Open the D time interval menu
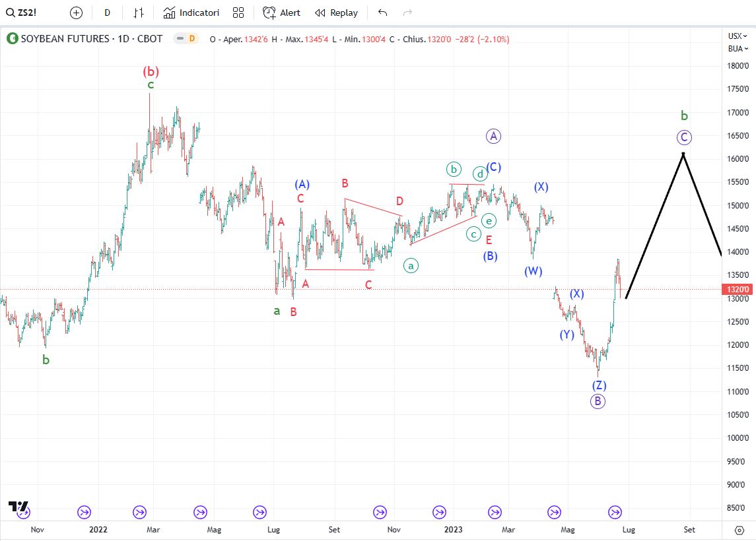Image resolution: width=756 pixels, height=541 pixels. 107,13
